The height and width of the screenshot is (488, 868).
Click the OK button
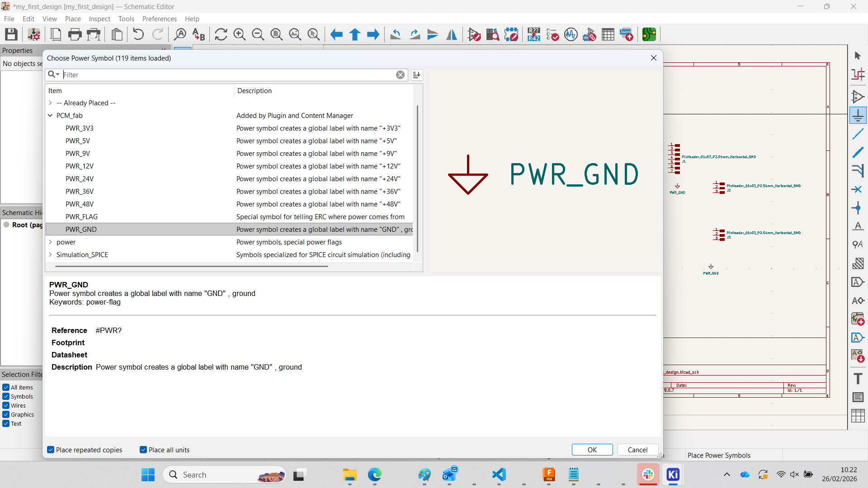[592, 450]
